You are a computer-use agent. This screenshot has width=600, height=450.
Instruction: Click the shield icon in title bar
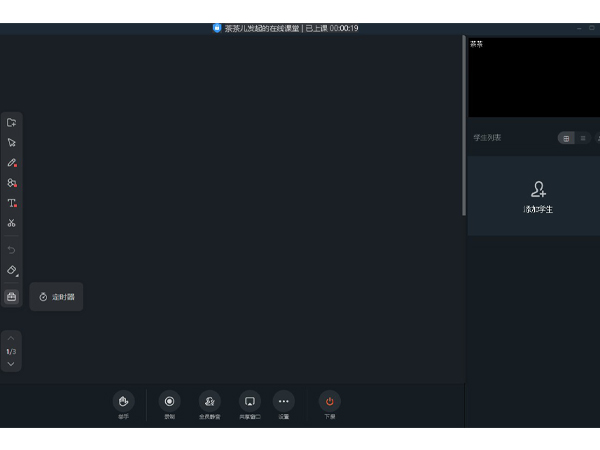tap(217, 28)
